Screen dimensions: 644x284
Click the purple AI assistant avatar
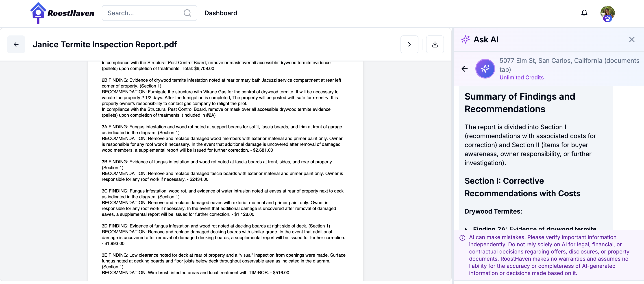tap(485, 69)
